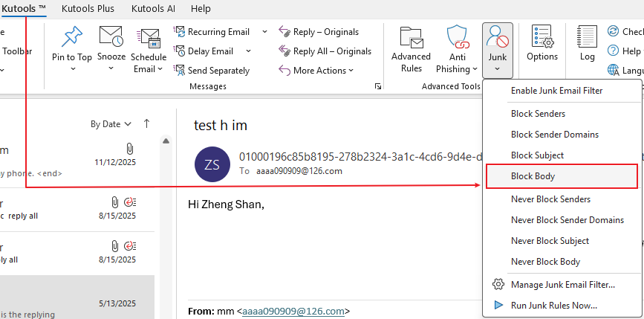Expand the Delay Email dropdown arrow

248,51
